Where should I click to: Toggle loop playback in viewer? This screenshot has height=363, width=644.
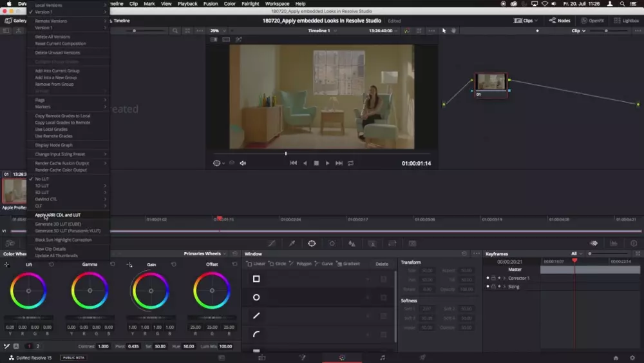[351, 163]
